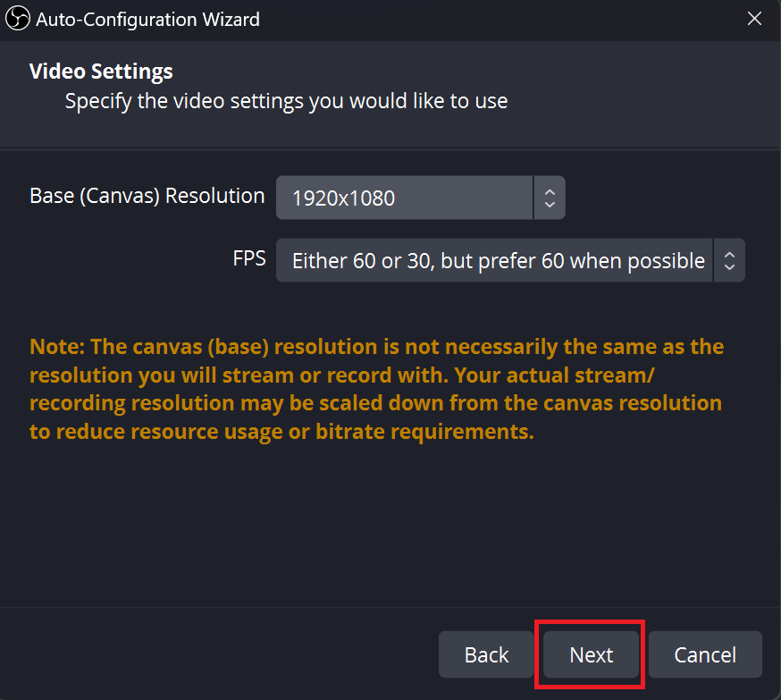
Task: Click the orange canvas resolution note
Action: (x=376, y=389)
